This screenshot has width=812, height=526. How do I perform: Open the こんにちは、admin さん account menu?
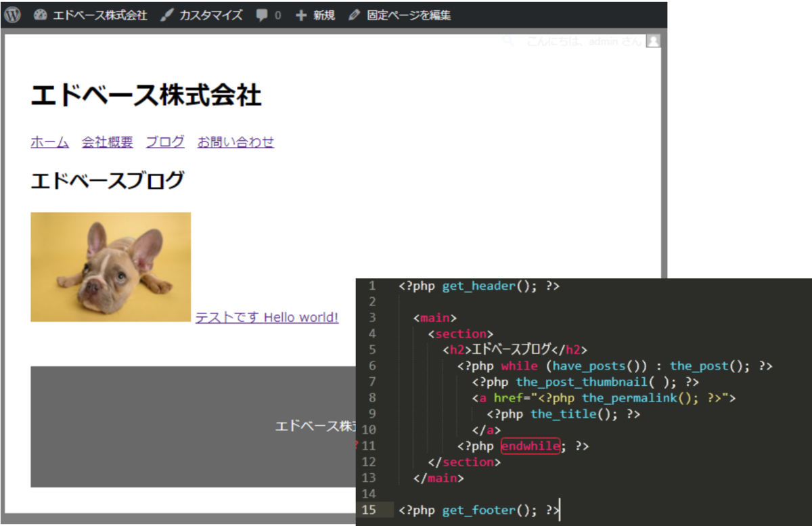584,41
